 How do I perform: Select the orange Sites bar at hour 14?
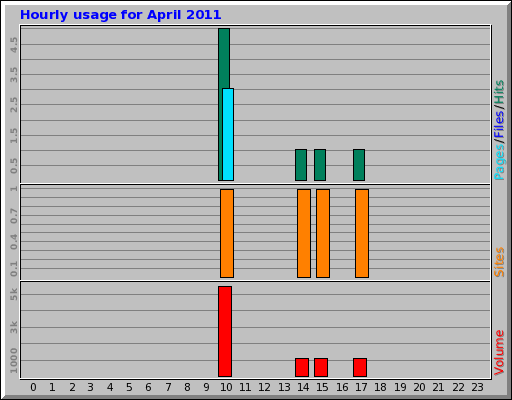[x=304, y=233]
